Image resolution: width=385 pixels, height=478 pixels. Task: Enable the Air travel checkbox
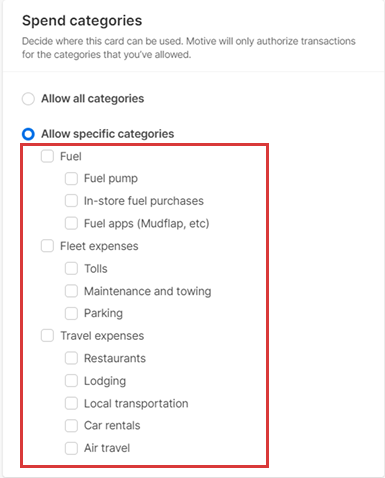coord(71,448)
